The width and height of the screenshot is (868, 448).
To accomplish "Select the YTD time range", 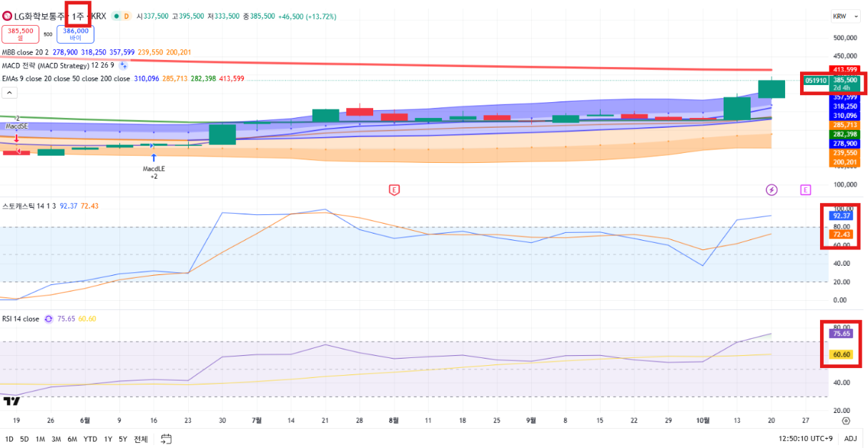I will click(x=90, y=439).
